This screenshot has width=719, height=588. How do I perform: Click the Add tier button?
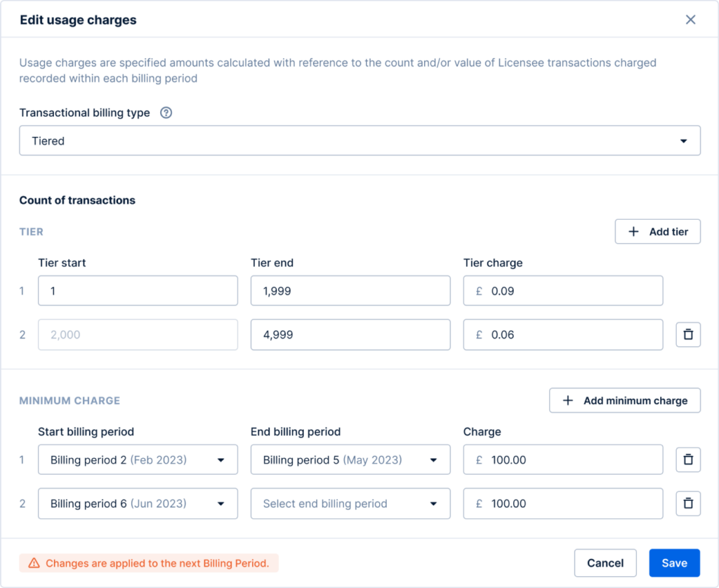(657, 231)
